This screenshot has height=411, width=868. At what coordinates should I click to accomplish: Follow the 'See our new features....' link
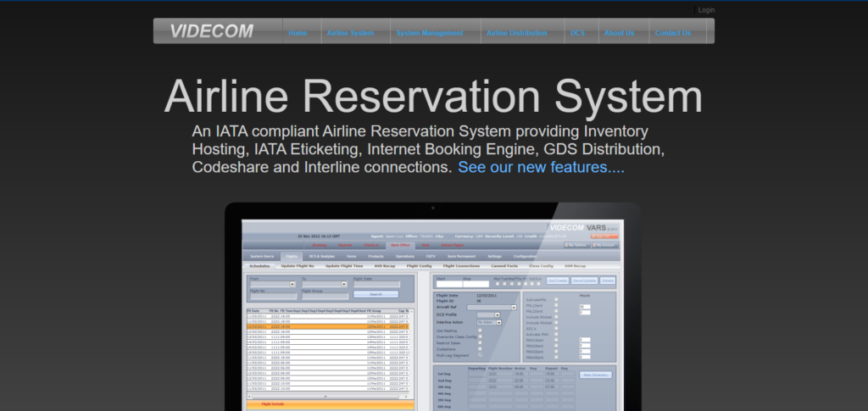(x=541, y=167)
